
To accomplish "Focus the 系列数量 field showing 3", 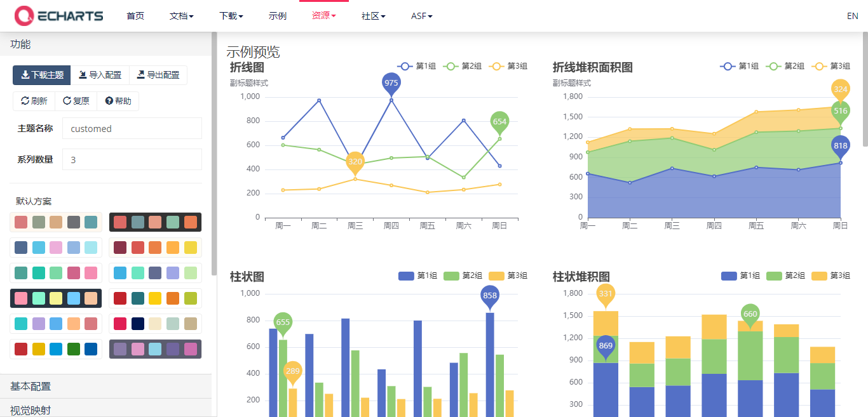I will point(132,159).
